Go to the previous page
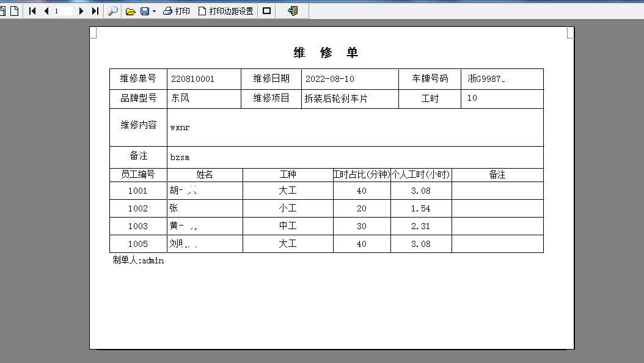644x363 pixels. coord(46,11)
